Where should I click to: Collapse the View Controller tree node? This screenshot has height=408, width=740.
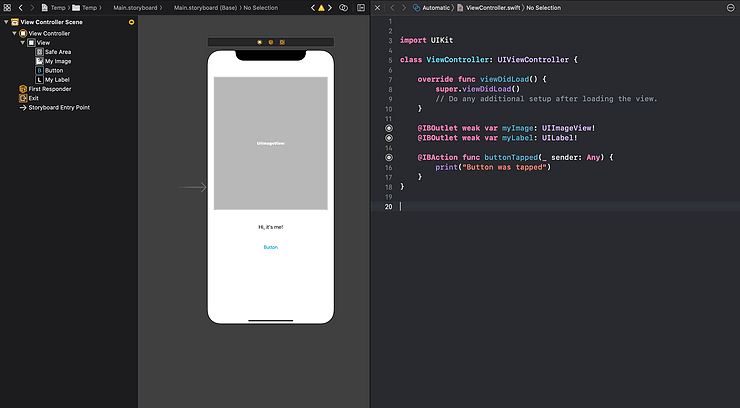[x=14, y=33]
